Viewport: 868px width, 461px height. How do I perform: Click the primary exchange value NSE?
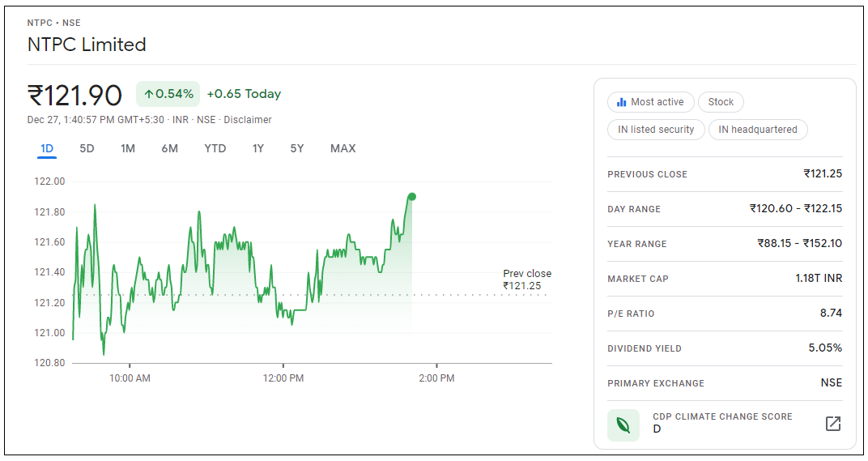(x=832, y=383)
